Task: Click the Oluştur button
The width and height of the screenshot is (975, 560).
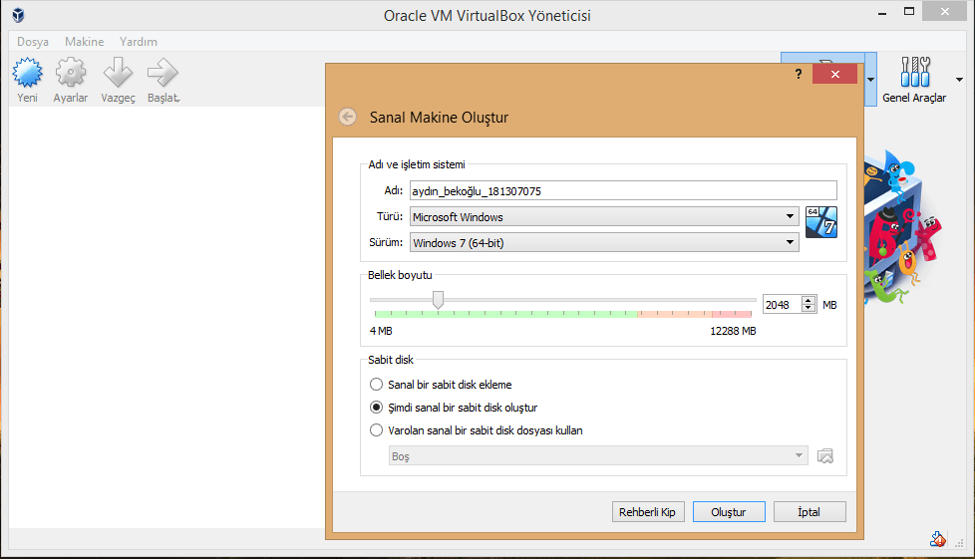Action: pos(729,512)
